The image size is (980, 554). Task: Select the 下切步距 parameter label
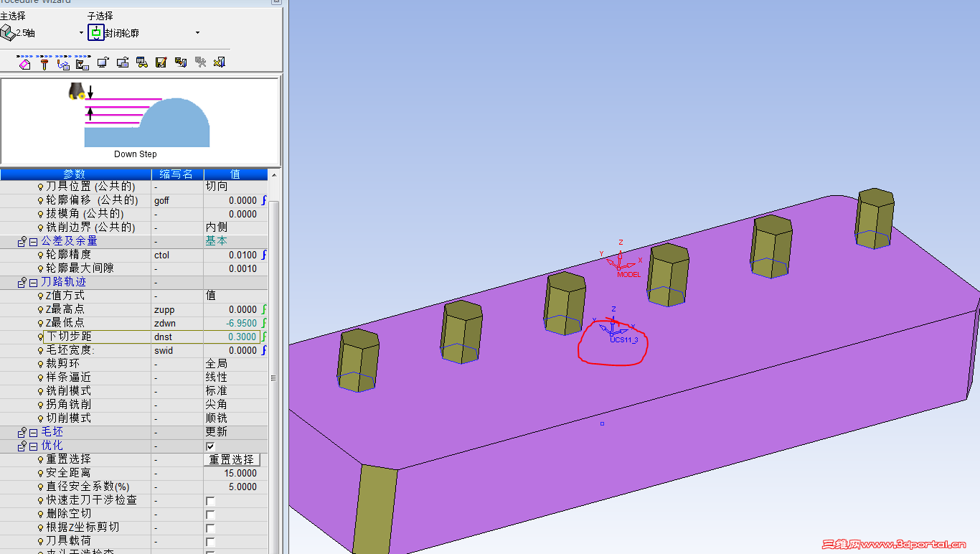tap(70, 337)
